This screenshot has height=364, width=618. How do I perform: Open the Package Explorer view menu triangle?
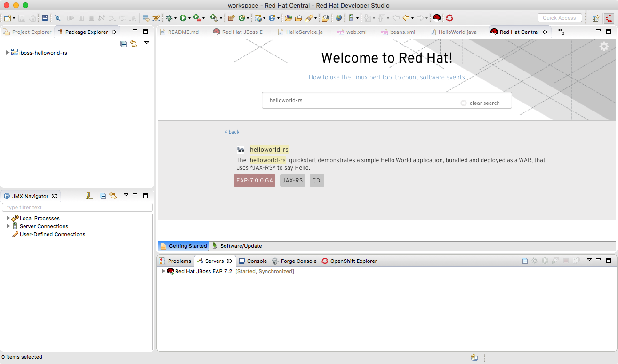click(147, 43)
